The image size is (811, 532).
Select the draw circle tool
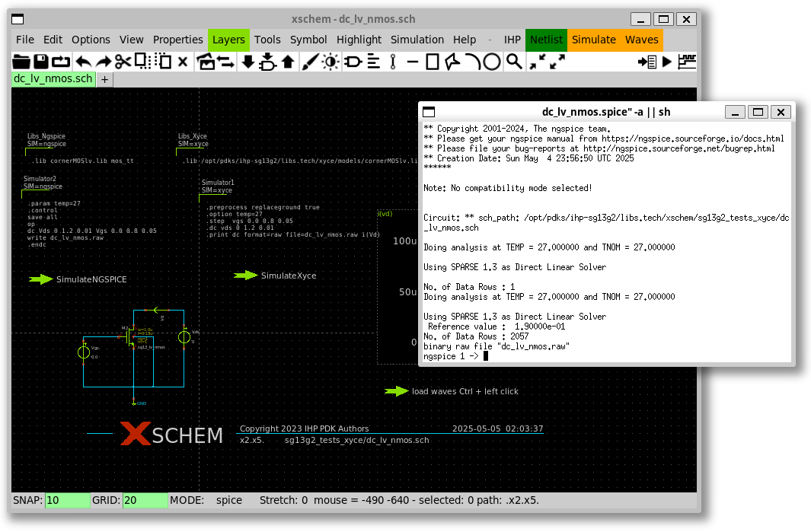click(492, 62)
